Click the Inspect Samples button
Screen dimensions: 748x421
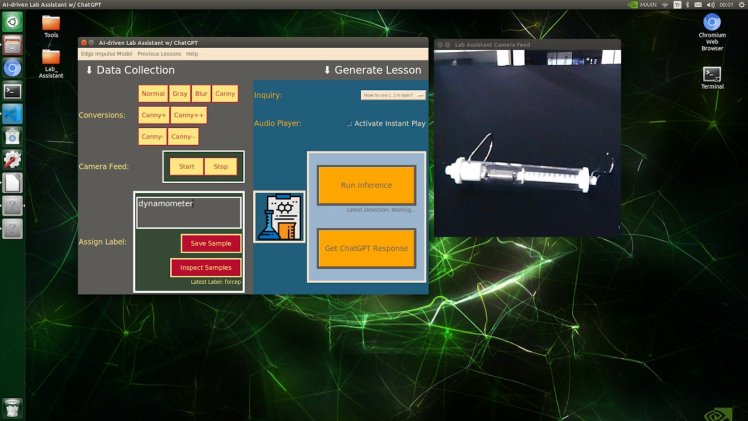[x=206, y=267]
